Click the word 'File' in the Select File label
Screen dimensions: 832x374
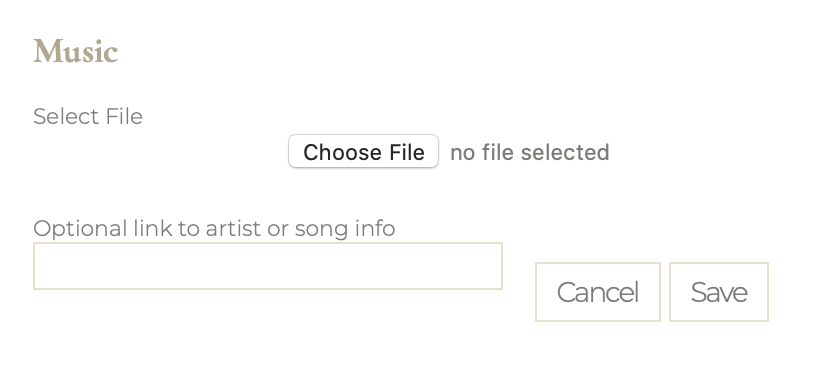(124, 116)
